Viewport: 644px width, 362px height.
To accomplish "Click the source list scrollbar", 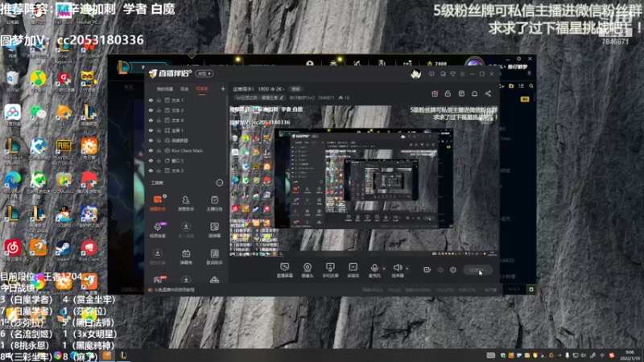I will (227, 135).
